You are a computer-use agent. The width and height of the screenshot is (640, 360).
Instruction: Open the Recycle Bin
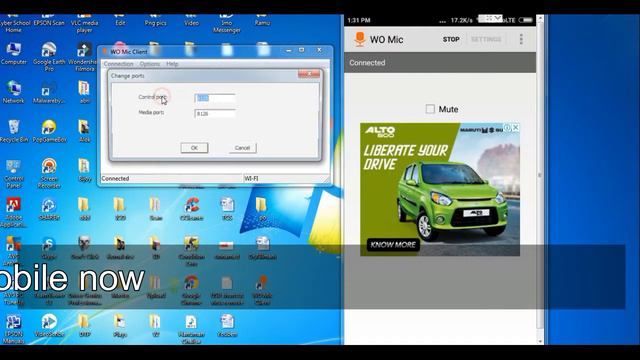click(14, 131)
